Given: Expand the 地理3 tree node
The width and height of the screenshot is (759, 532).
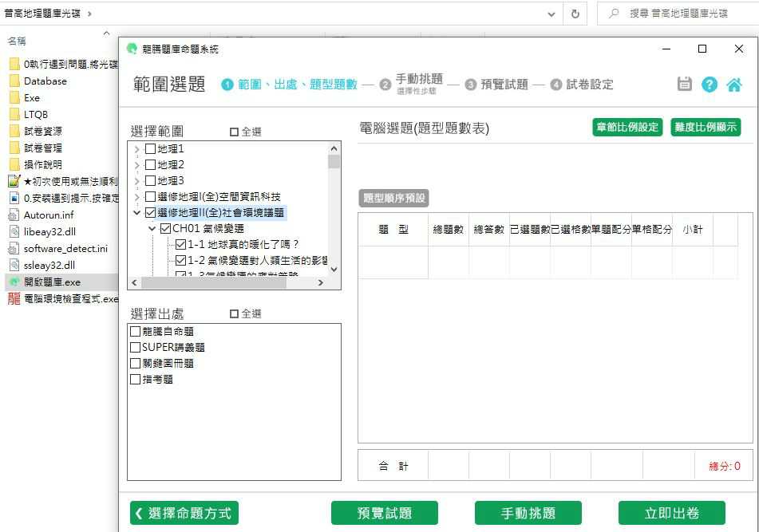Looking at the screenshot, I should (137, 181).
